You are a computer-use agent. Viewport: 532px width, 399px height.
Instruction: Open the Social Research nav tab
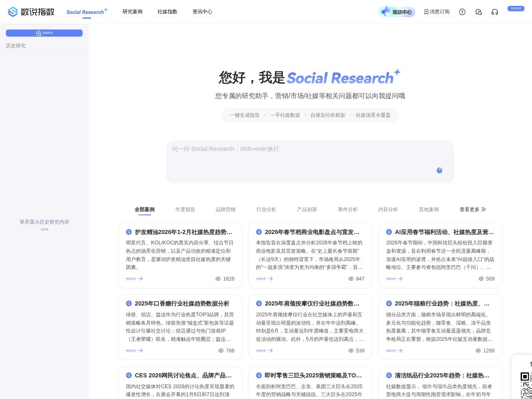click(86, 12)
